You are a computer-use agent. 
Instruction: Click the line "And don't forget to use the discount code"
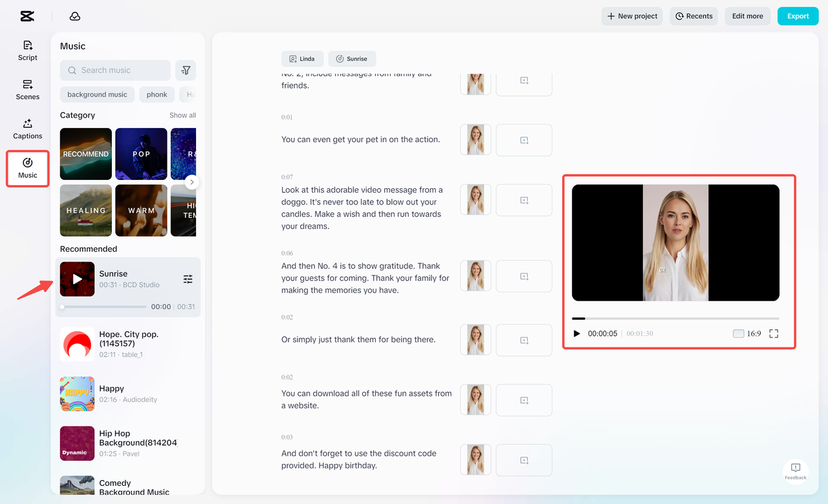(x=359, y=460)
